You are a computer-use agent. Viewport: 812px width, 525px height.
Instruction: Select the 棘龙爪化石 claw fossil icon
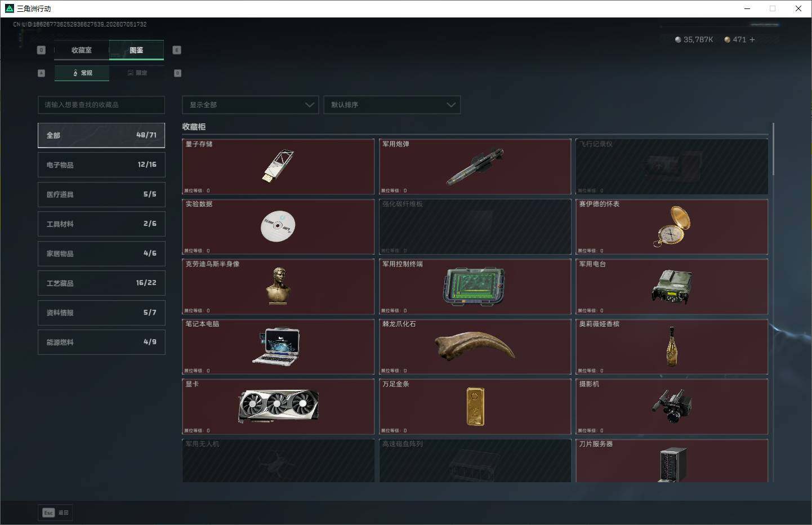pyautogui.click(x=475, y=345)
